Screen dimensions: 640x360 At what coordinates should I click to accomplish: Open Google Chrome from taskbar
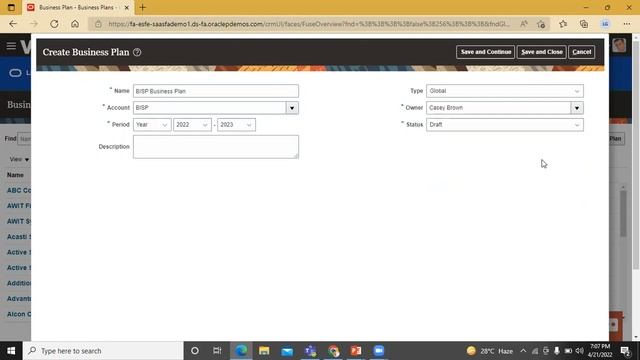333,351
